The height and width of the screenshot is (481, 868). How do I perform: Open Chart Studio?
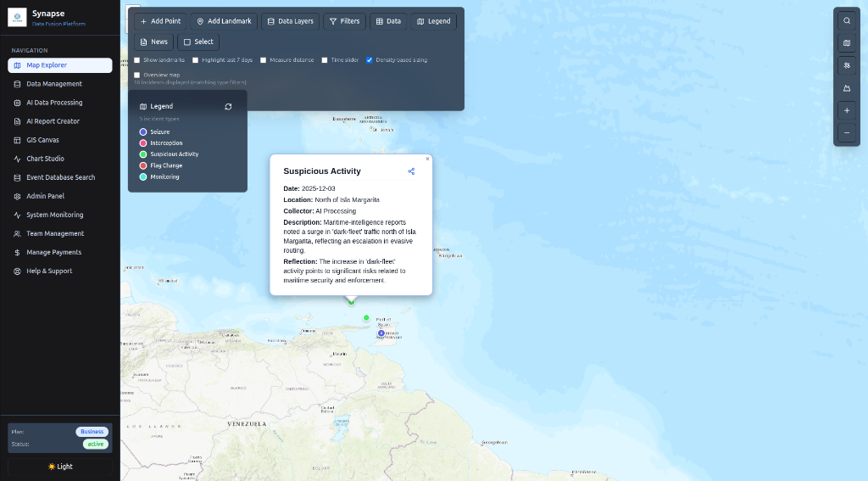[x=60, y=159]
